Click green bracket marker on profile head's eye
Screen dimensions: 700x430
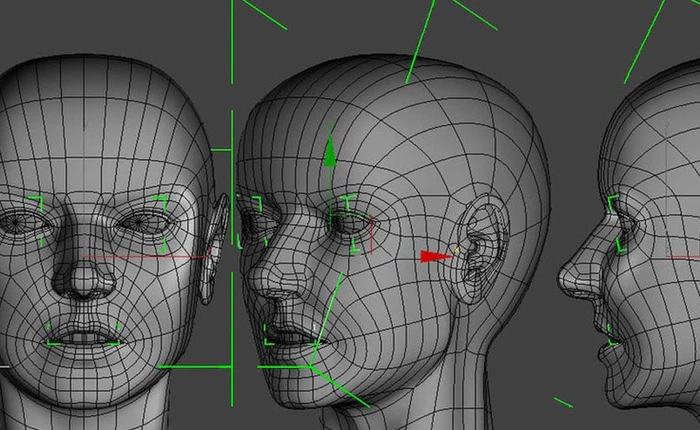pyautogui.click(x=614, y=203)
